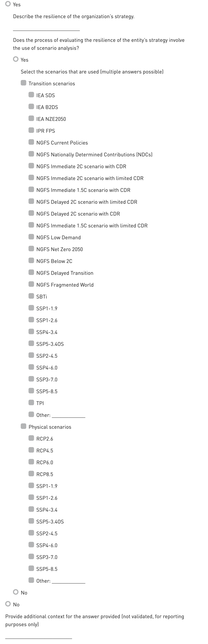
Task: Select Yes for scenario analysis use
Action: pos(16,59)
